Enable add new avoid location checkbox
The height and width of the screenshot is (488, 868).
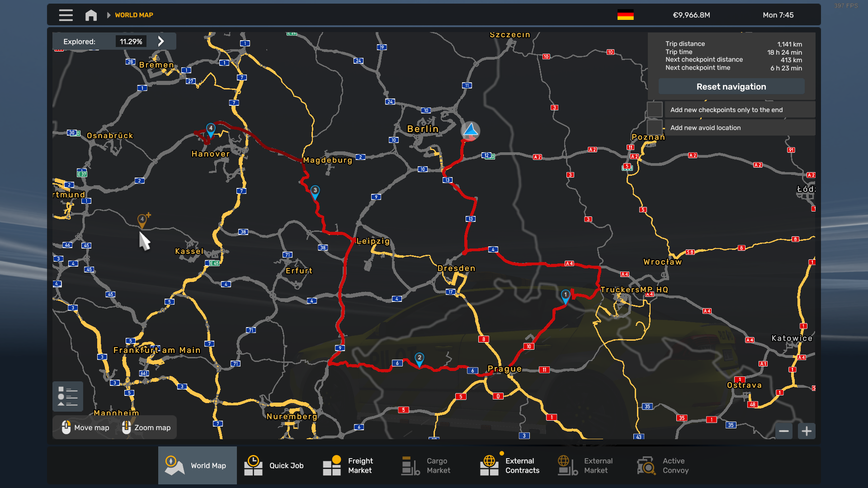(x=655, y=127)
